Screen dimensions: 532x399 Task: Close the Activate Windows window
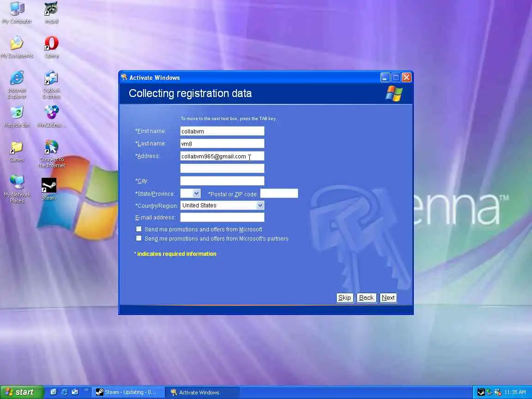tap(406, 78)
